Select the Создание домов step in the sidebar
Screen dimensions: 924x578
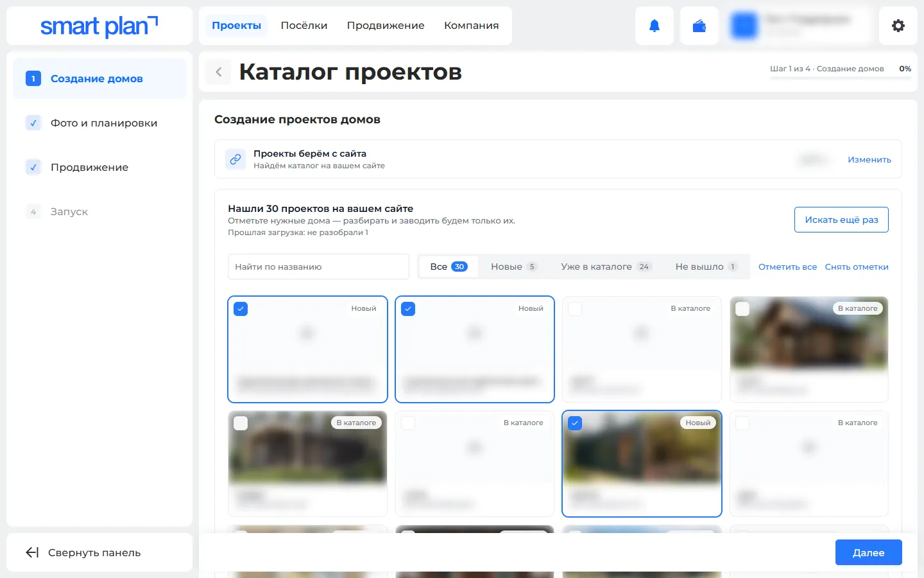coord(99,78)
